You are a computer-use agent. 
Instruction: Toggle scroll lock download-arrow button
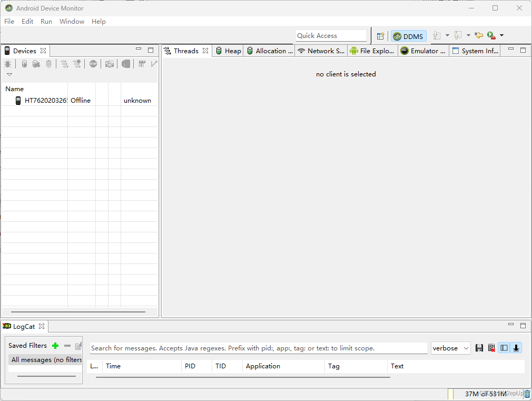pyautogui.click(x=516, y=348)
